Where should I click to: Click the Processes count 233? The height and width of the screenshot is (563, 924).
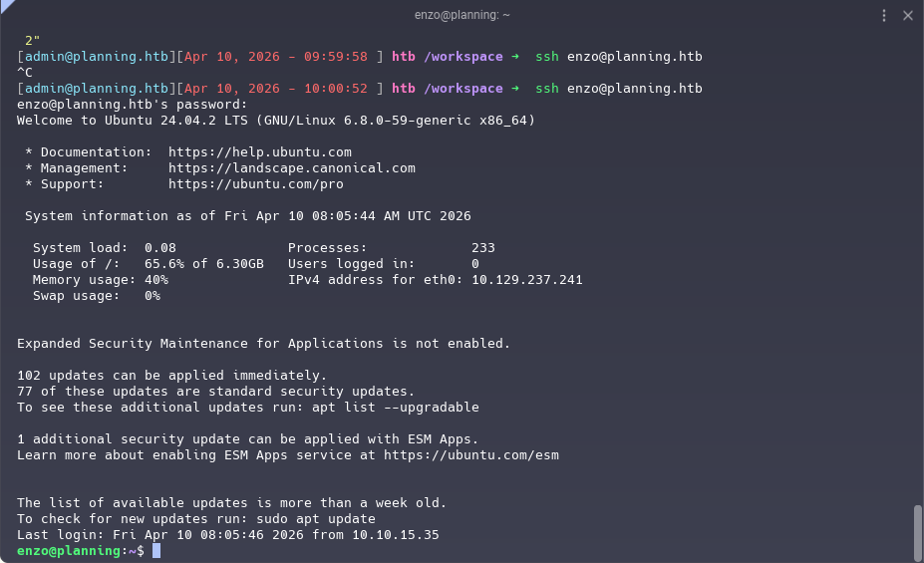482,248
